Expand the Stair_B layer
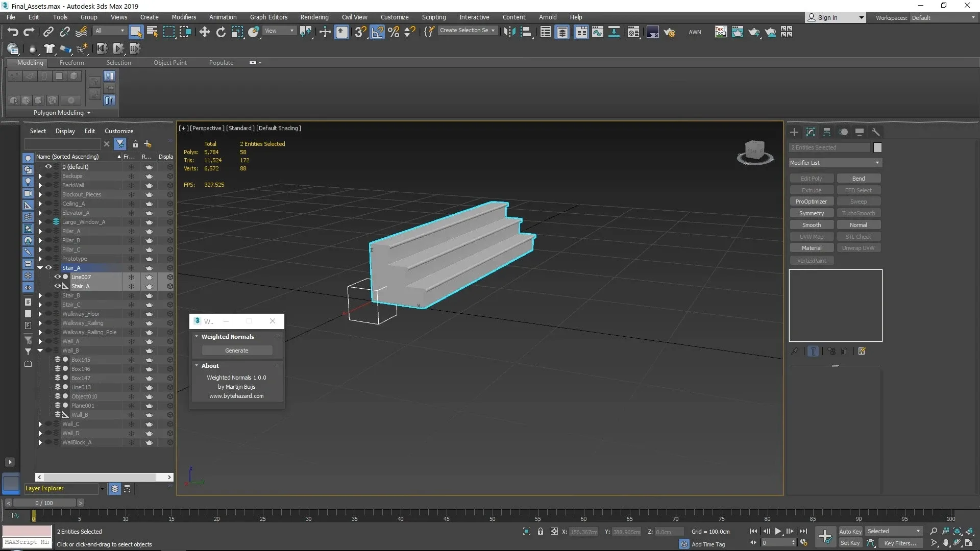 click(40, 295)
